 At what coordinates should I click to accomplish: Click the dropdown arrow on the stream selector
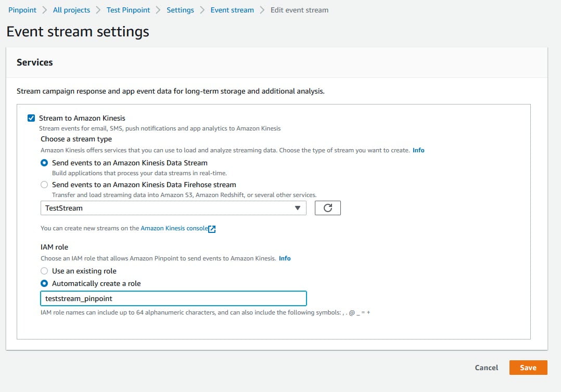[x=298, y=207]
